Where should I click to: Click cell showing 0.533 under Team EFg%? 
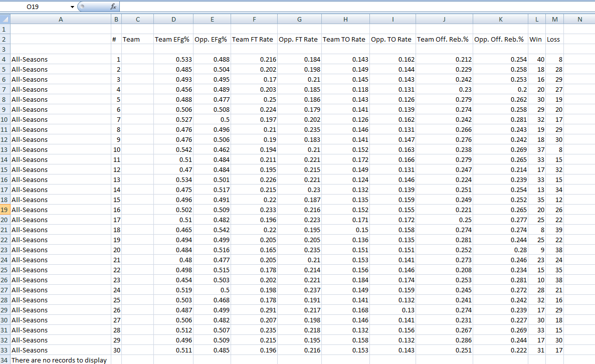coord(173,59)
